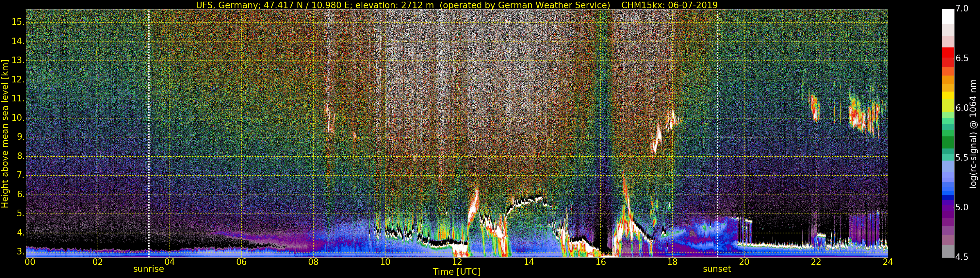Screen dimensions: 980x278
Task: Click the '4.' height tick label
Action: pos(21,233)
